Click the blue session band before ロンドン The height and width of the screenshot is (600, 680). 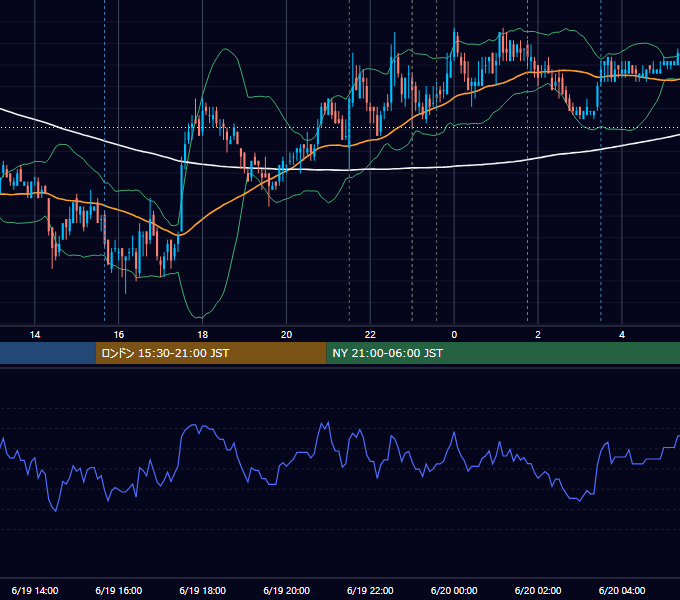point(48,353)
